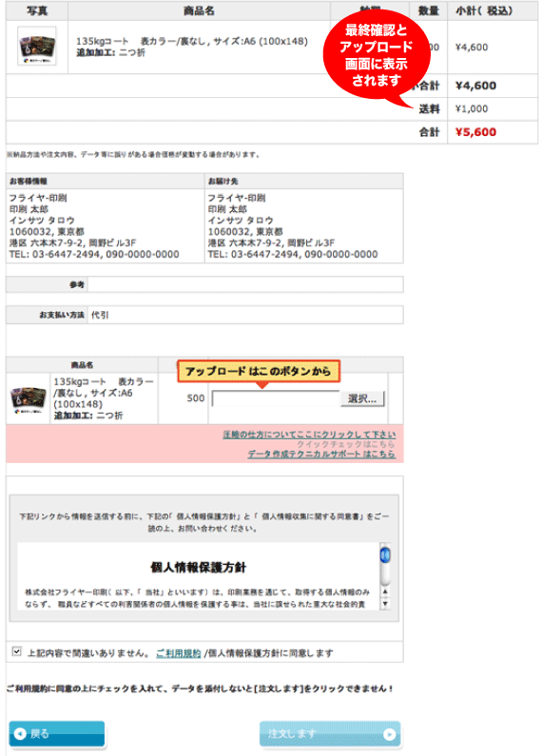The width and height of the screenshot is (542, 756).
Task: Click the privacy policy scroll up arrow
Action: [x=385, y=591]
